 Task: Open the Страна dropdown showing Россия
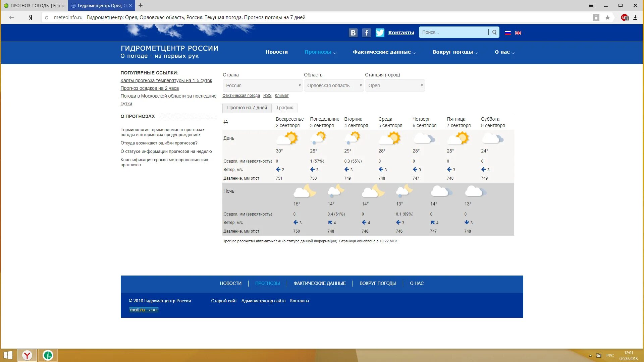263,85
